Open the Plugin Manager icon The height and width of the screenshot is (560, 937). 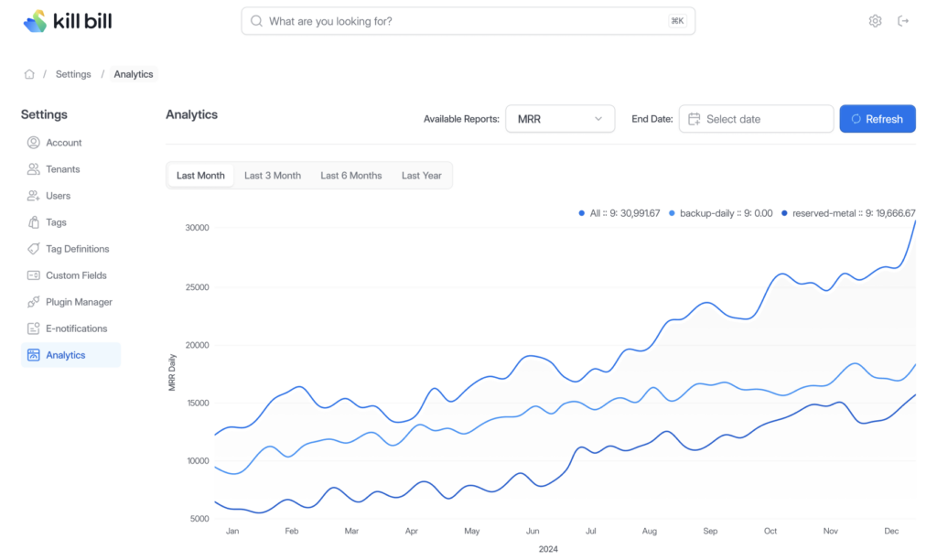click(x=32, y=302)
